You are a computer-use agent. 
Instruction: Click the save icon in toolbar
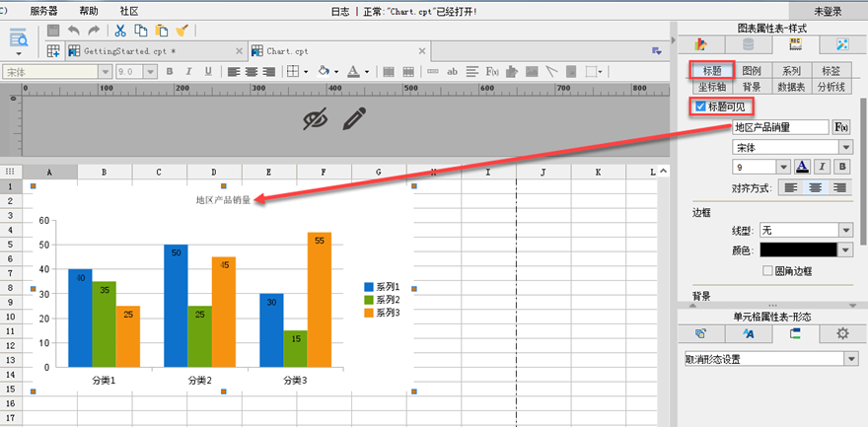tap(53, 31)
